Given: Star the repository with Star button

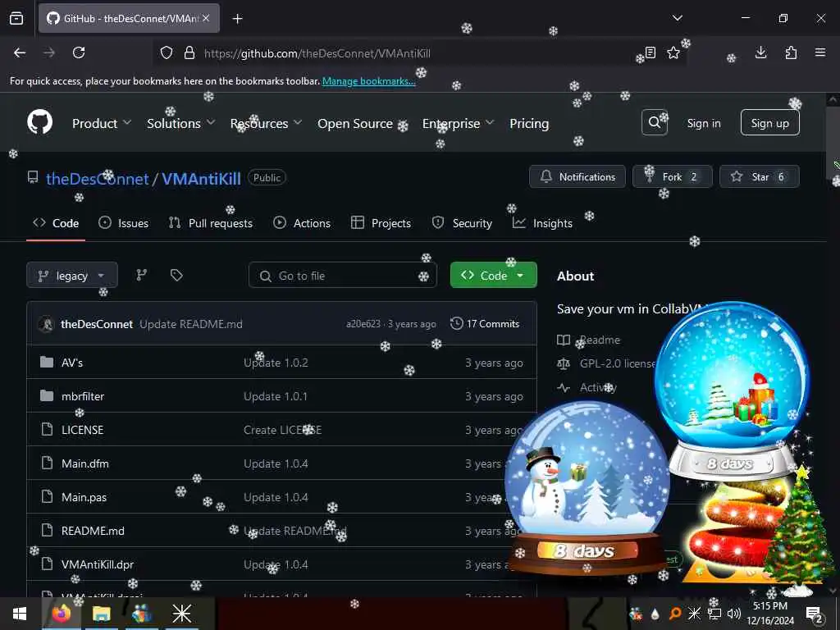Looking at the screenshot, I should coord(759,176).
